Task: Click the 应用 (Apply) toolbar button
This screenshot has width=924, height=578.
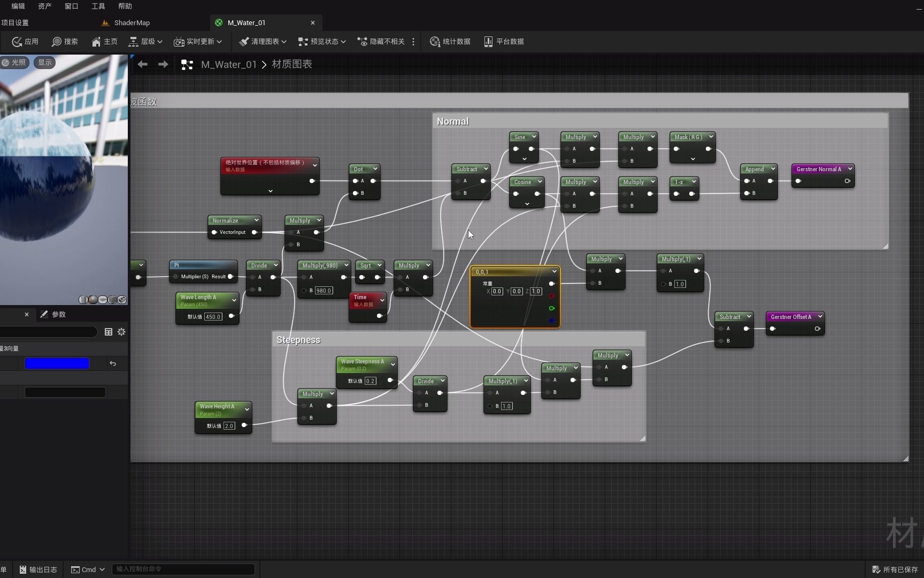Action: coord(25,41)
